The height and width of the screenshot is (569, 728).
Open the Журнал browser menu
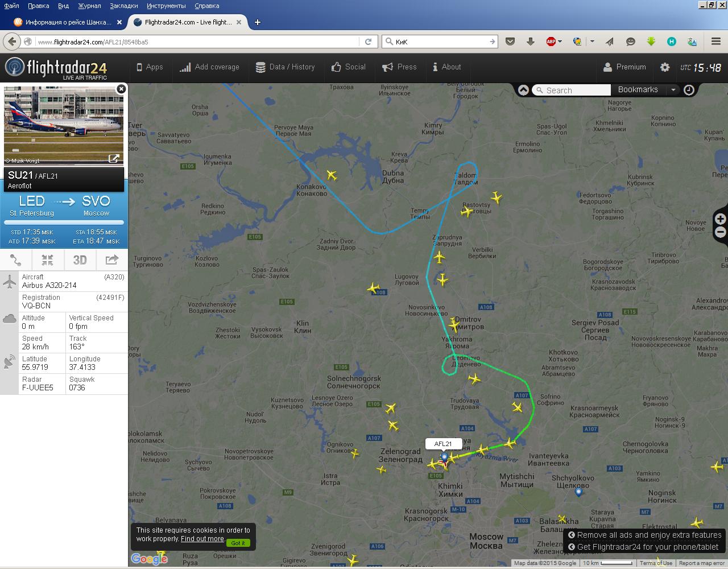[x=89, y=6]
